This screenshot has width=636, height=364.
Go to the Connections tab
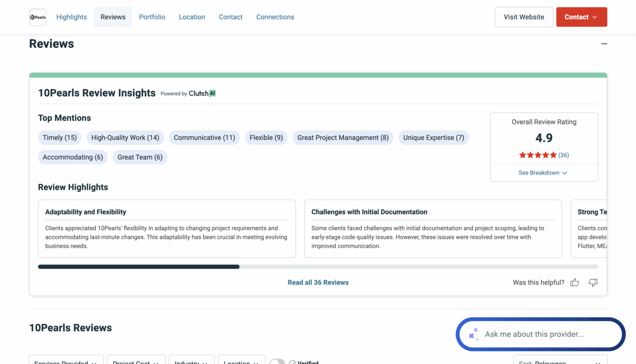point(275,17)
